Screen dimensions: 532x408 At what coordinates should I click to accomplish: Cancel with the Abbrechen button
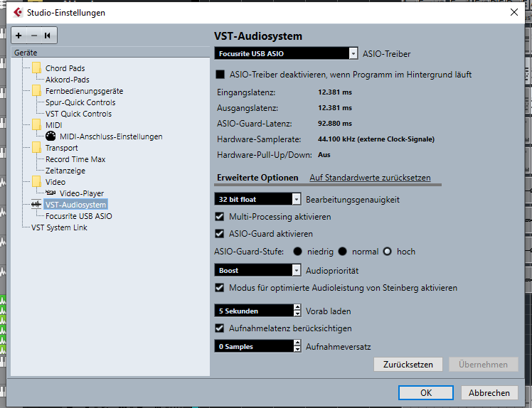[x=489, y=393]
